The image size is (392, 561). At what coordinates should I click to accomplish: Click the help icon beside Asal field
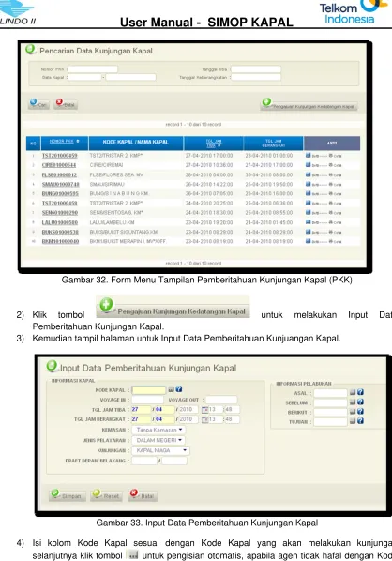(360, 392)
